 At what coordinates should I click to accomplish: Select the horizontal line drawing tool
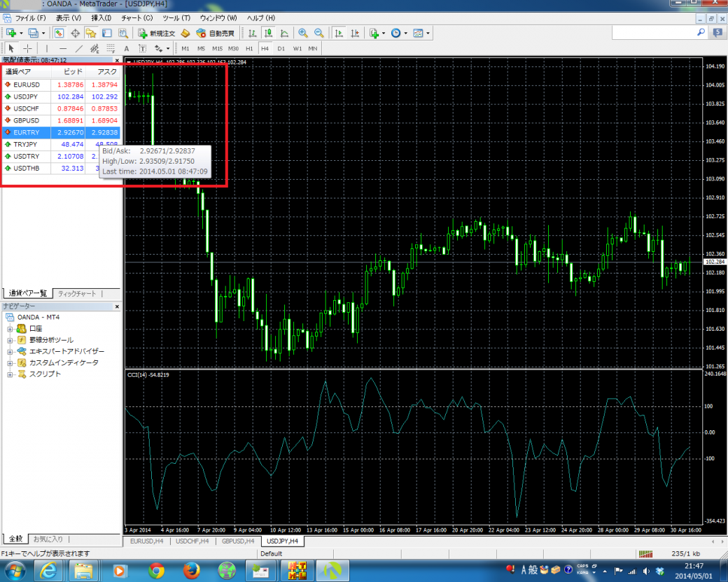pos(62,48)
